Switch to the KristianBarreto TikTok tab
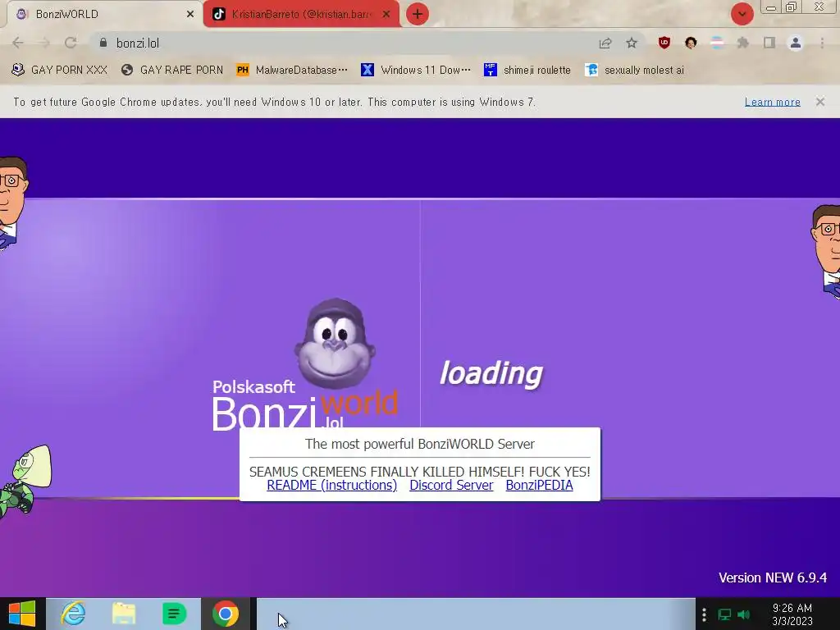Viewport: 840px width, 630px height. [x=301, y=15]
